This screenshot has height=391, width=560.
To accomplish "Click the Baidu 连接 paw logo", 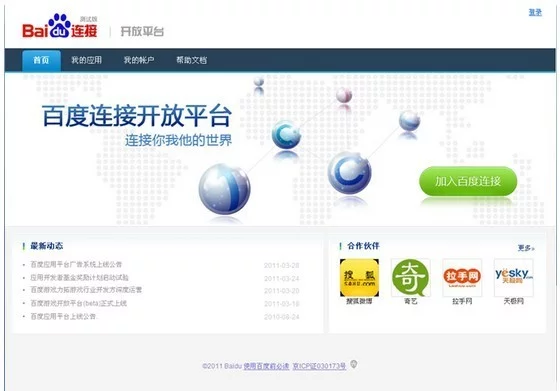I will 60,26.
